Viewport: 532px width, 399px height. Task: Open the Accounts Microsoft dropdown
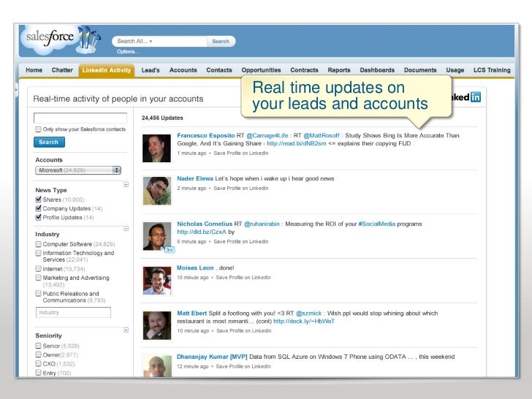(78, 170)
